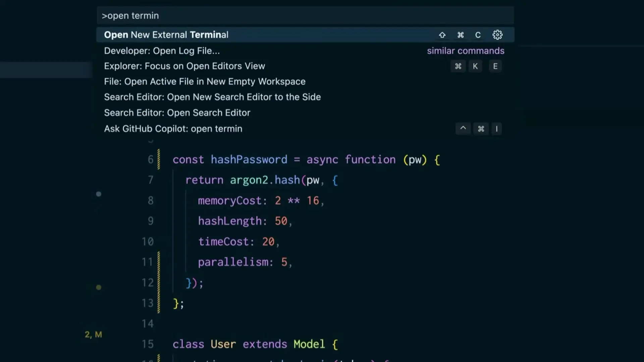Image resolution: width=644 pixels, height=362 pixels.
Task: Click hashPassword variable name in code
Action: click(x=249, y=160)
